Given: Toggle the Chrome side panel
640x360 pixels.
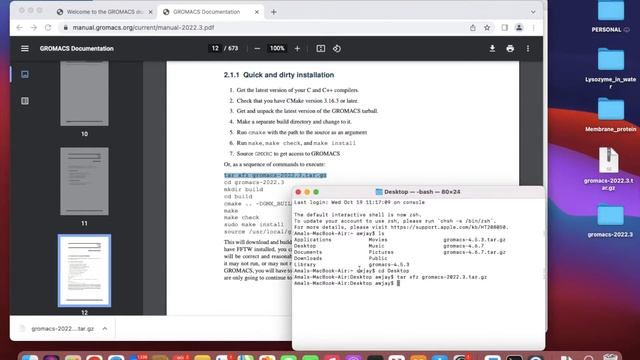Looking at the screenshot, I should (x=505, y=28).
